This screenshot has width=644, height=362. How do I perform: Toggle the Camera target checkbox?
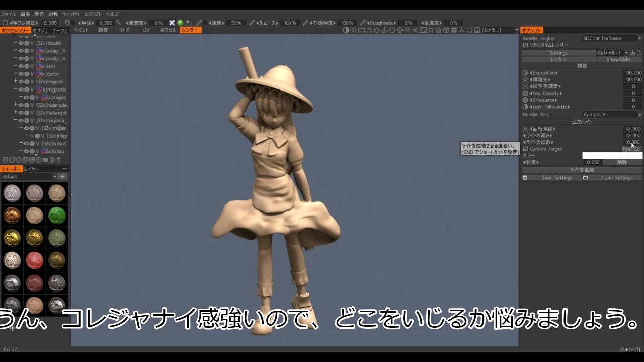525,149
